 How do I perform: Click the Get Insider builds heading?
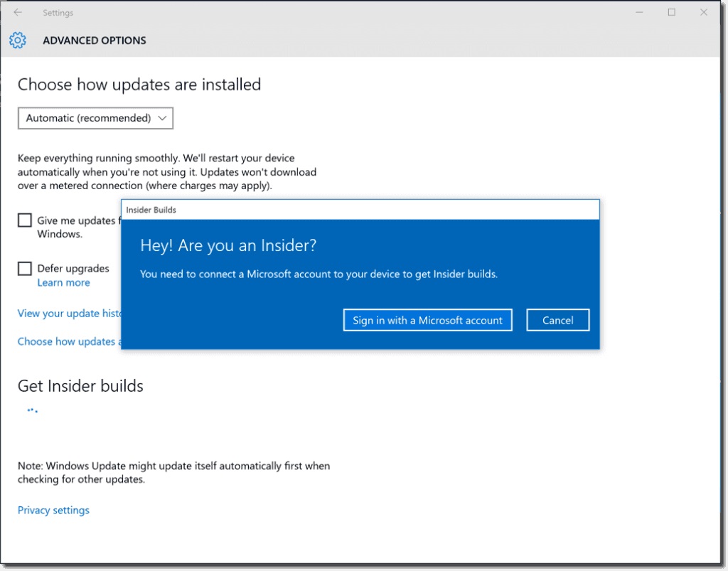coord(80,386)
